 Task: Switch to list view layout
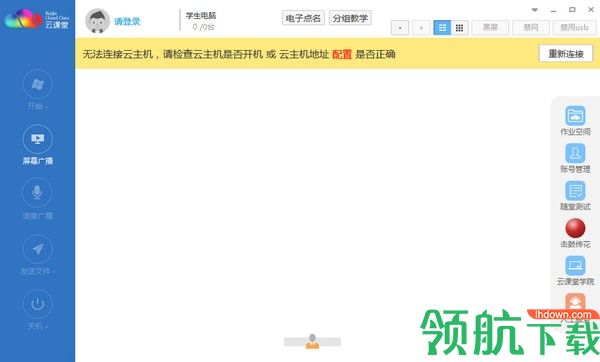(x=442, y=28)
